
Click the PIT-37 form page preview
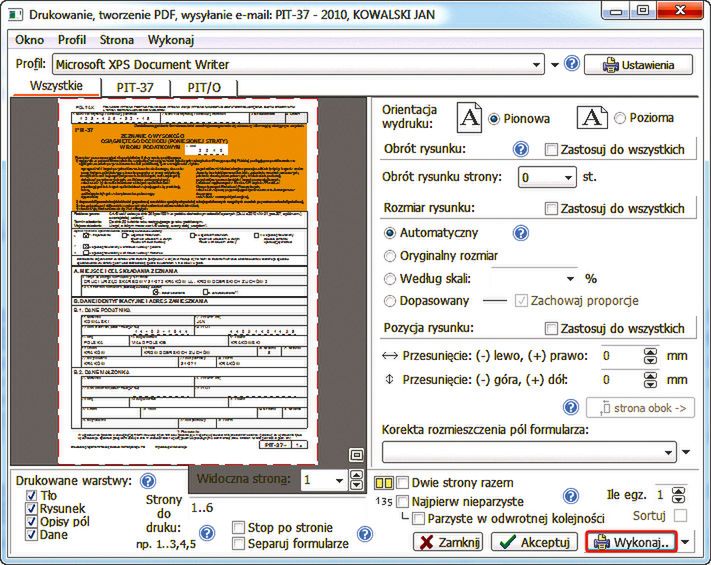188,282
